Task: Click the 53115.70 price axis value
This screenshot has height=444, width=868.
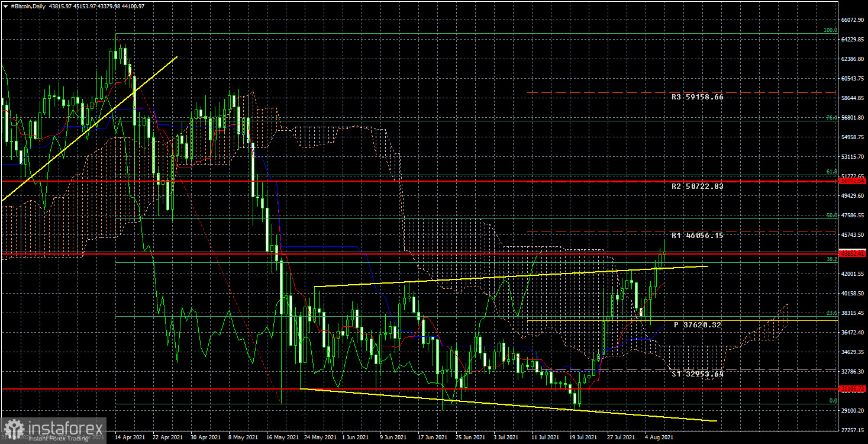Action: tap(853, 157)
